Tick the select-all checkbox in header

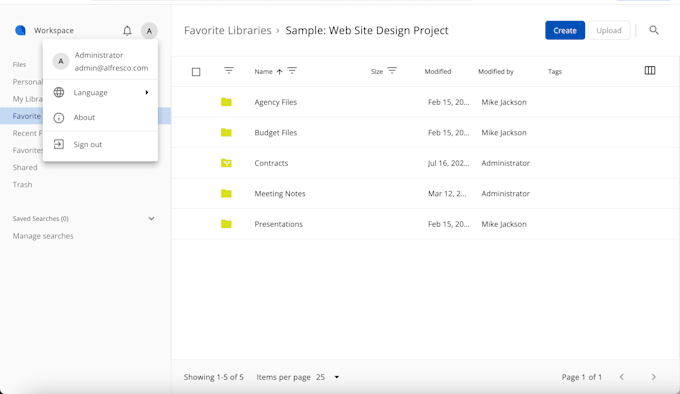click(196, 72)
